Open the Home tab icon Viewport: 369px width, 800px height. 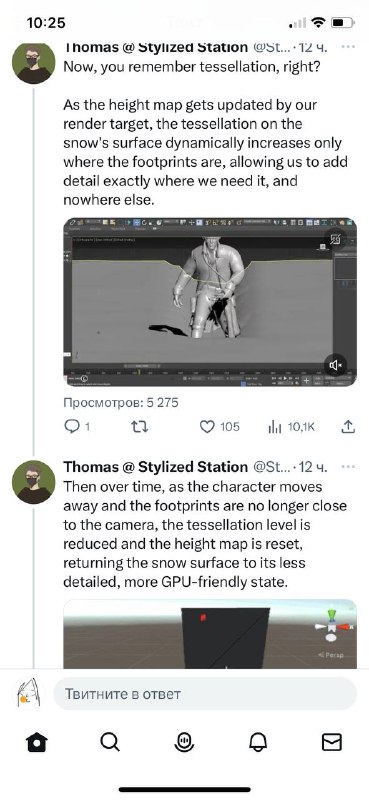tap(37, 742)
